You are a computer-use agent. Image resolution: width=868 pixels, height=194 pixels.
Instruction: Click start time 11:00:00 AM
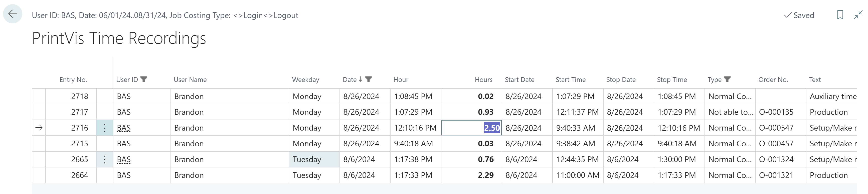pos(578,175)
